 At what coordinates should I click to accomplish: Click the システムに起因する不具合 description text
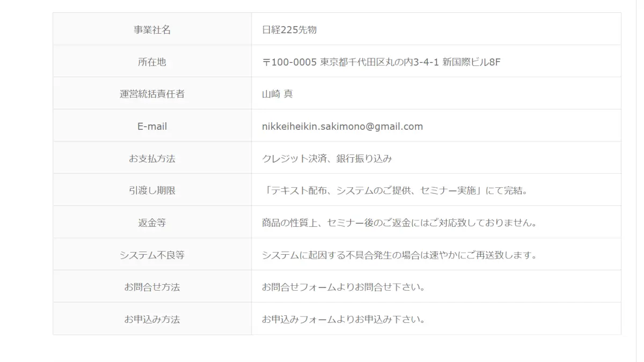tap(399, 255)
